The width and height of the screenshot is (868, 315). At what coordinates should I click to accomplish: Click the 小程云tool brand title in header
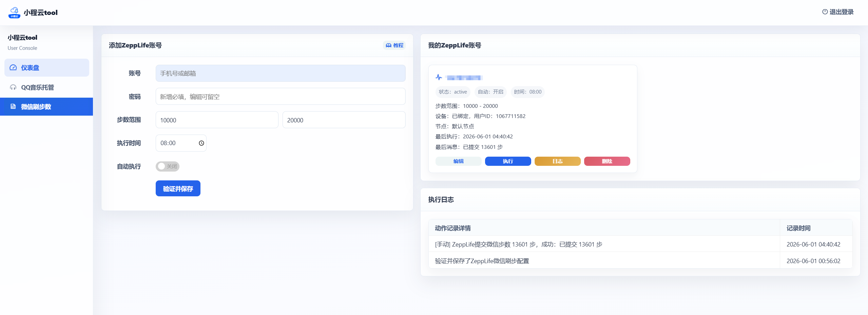point(41,13)
